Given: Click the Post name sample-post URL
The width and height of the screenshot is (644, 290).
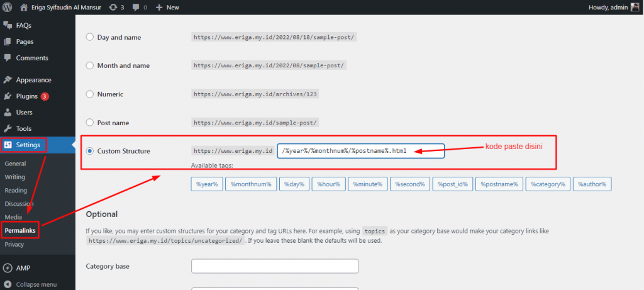Looking at the screenshot, I should 255,123.
